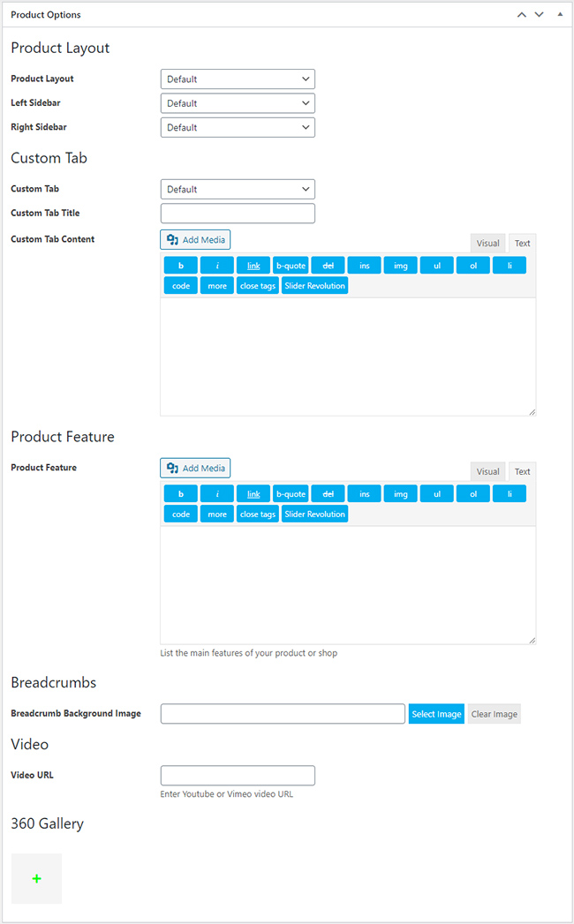Click 'ul' button in Custom Tab Content editor
The width and height of the screenshot is (574, 924).
pos(437,266)
